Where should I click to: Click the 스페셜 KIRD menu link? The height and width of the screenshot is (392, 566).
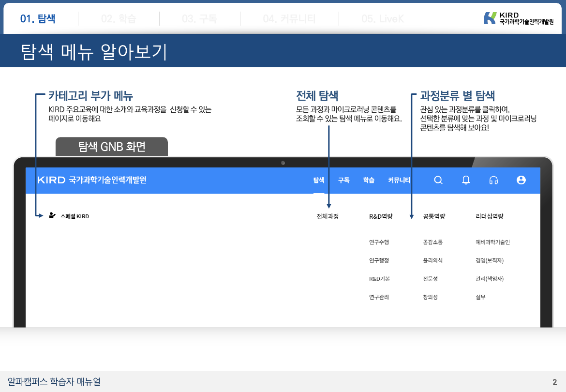tap(74, 216)
